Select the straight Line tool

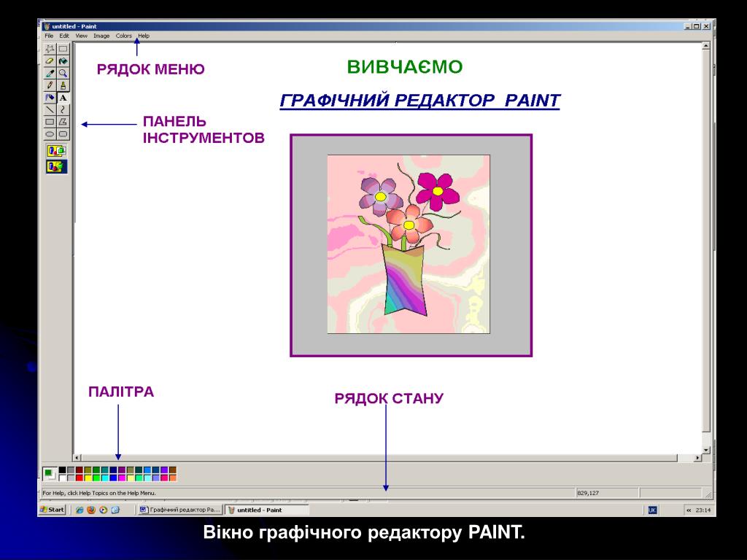[x=50, y=109]
